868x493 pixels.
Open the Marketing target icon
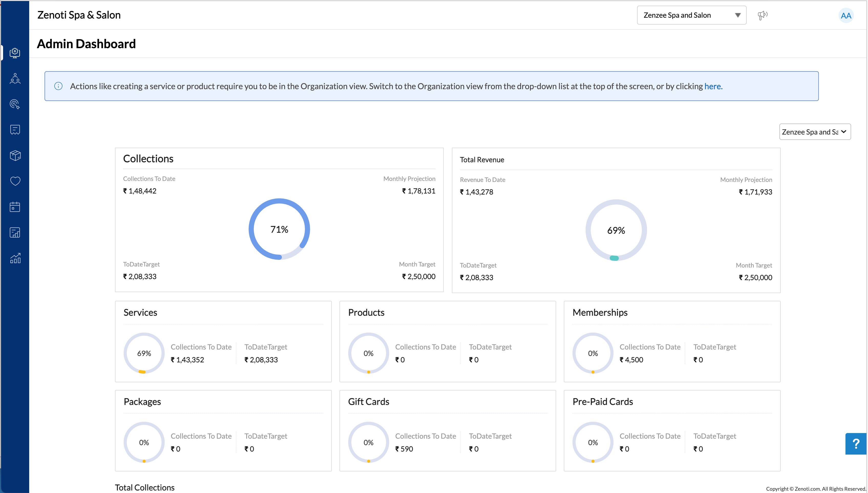pyautogui.click(x=15, y=104)
